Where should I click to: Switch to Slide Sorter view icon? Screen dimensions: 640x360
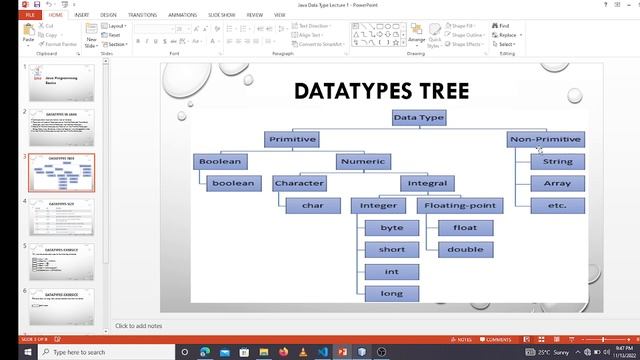(541, 340)
